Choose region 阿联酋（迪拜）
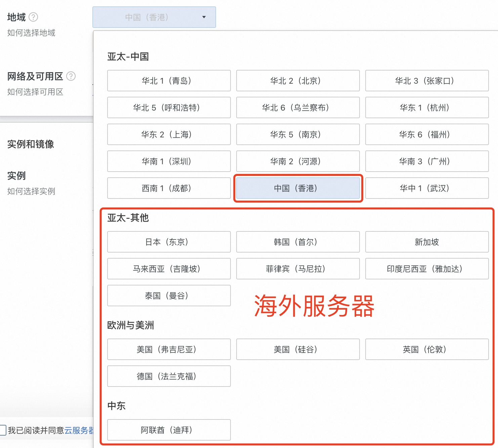Viewport: 498px width, 448px height. click(x=169, y=430)
